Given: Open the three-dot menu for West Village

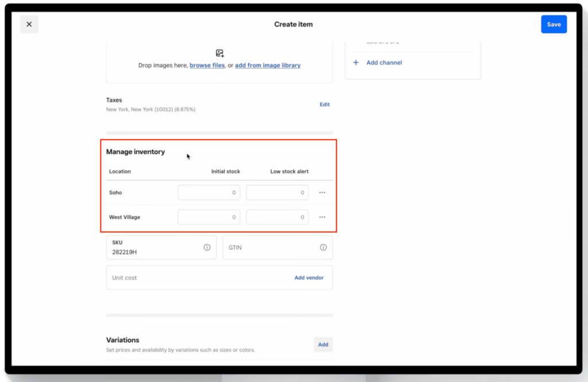Looking at the screenshot, I should tap(322, 217).
